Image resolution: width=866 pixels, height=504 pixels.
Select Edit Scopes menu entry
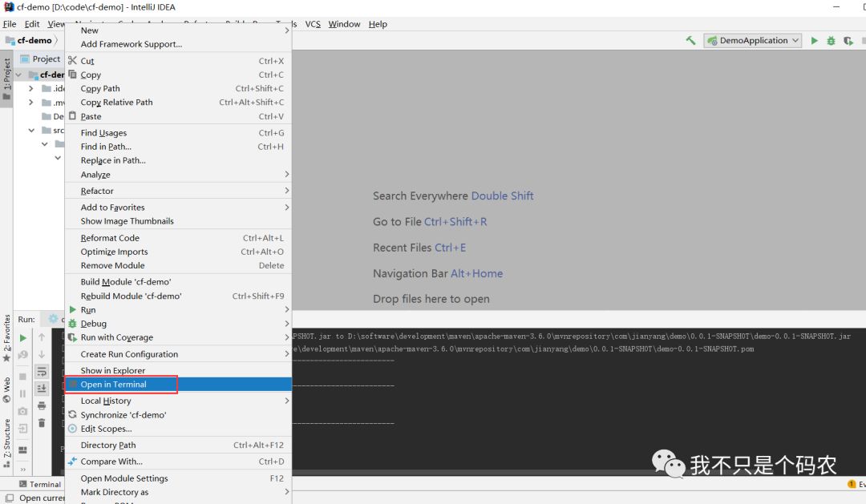coord(178,429)
